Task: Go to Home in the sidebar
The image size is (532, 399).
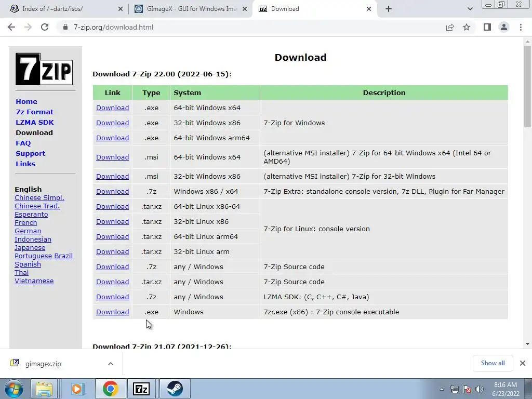Action: point(26,101)
